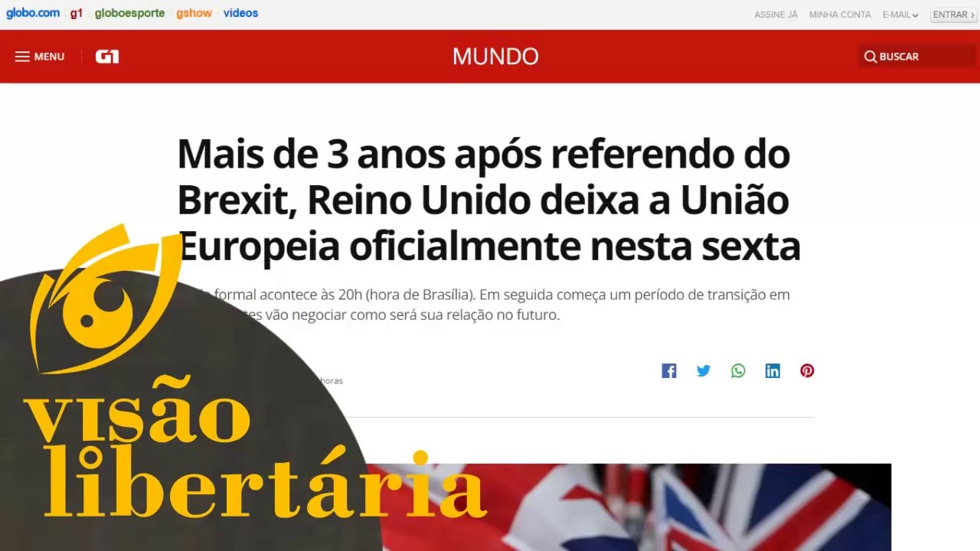Image resolution: width=980 pixels, height=551 pixels.
Task: Share the article on Facebook
Action: pos(669,371)
